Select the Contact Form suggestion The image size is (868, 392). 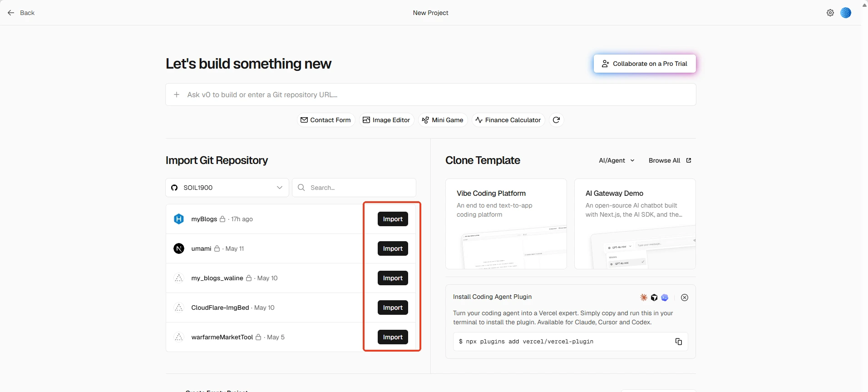(326, 120)
